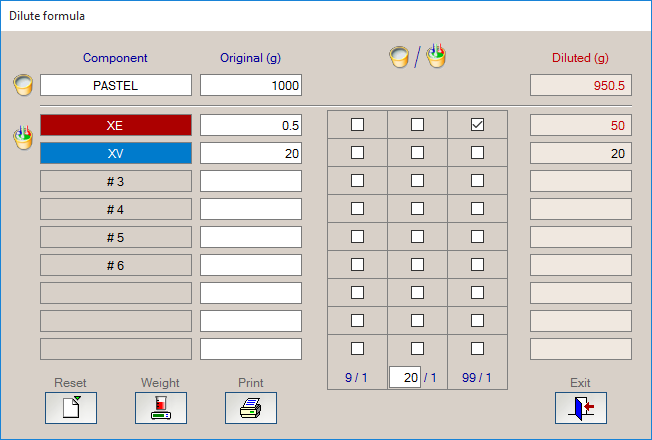Click the diluted XV value 20
This screenshot has width=652, height=440.
[x=581, y=153]
